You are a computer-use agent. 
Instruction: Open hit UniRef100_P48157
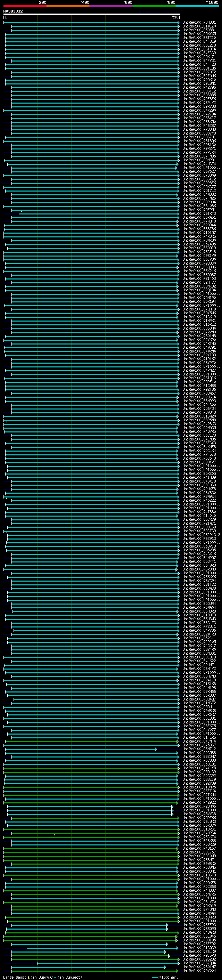199,848
